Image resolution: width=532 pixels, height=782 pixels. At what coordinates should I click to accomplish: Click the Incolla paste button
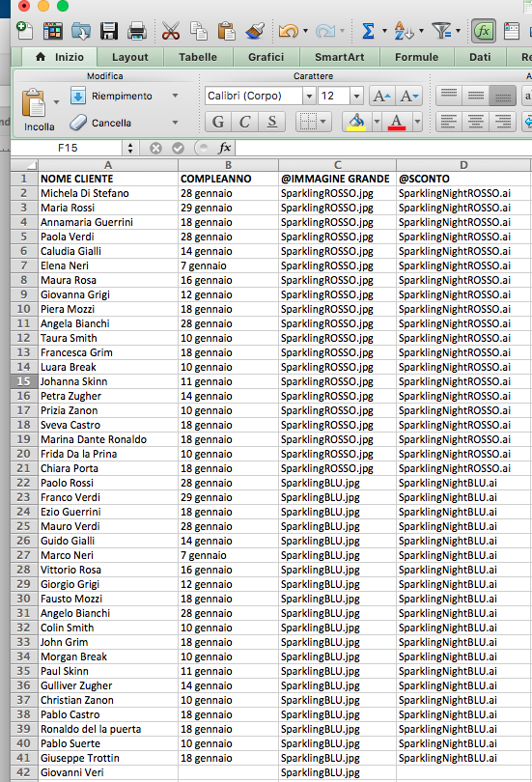(39, 110)
